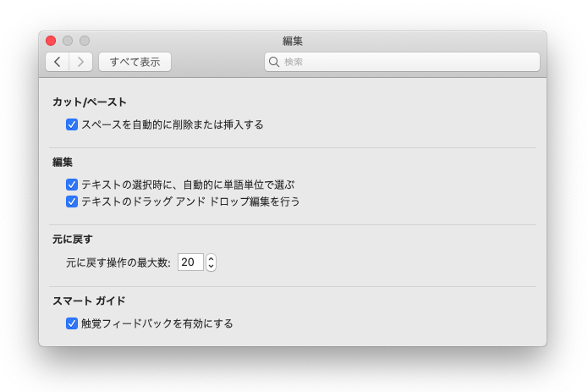Viewport: 588px width, 392px height.
Task: Click the gray minimize window button
Action: point(68,41)
